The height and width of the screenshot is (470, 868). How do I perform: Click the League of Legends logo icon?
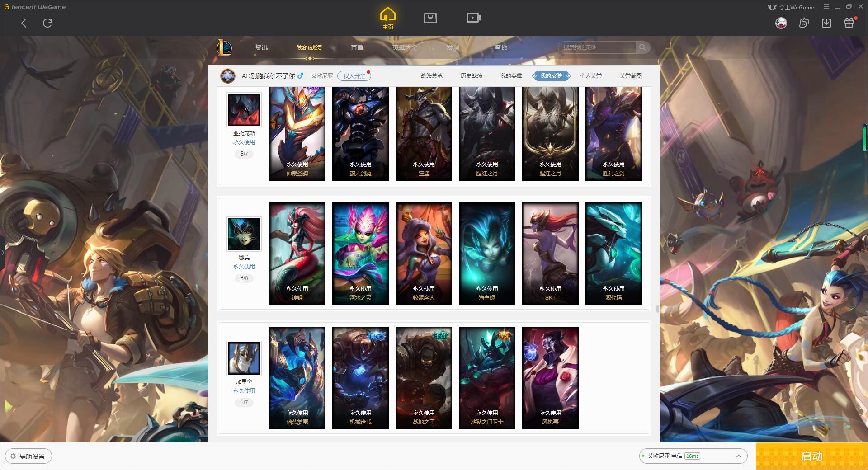tap(225, 47)
